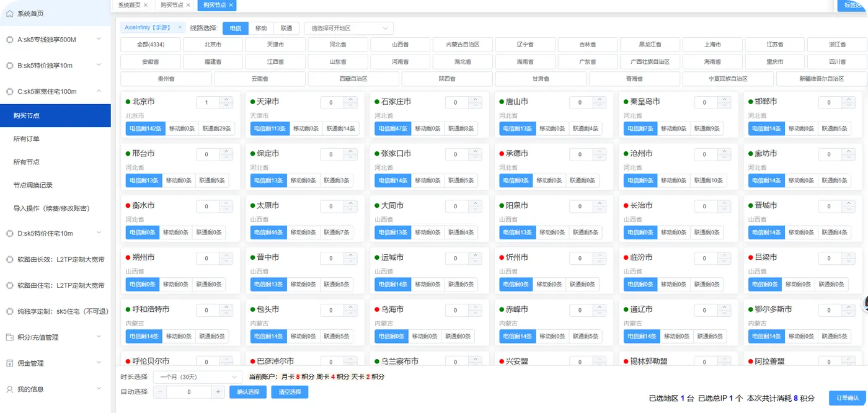Focus the 自动选择 number input field

point(189,392)
